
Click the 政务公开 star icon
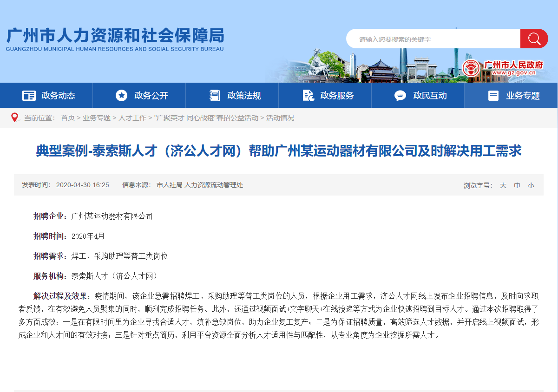point(121,96)
